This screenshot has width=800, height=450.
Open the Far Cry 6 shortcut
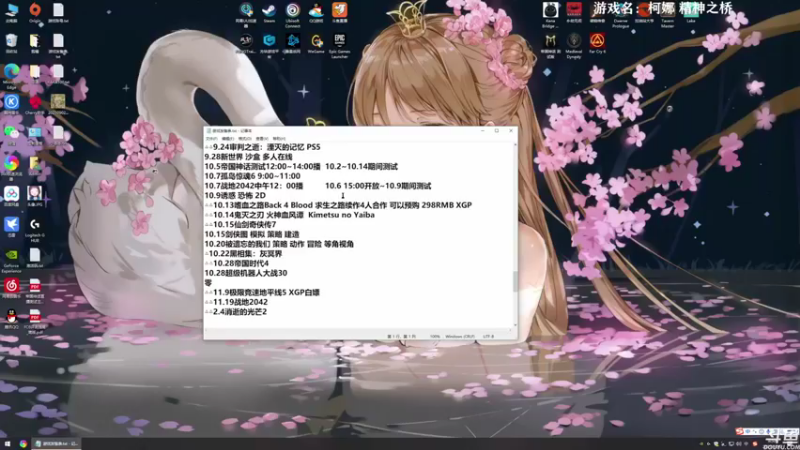point(597,43)
